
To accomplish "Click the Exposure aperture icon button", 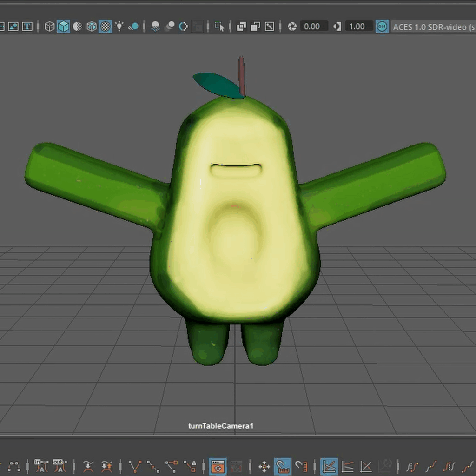I will pyautogui.click(x=292, y=26).
